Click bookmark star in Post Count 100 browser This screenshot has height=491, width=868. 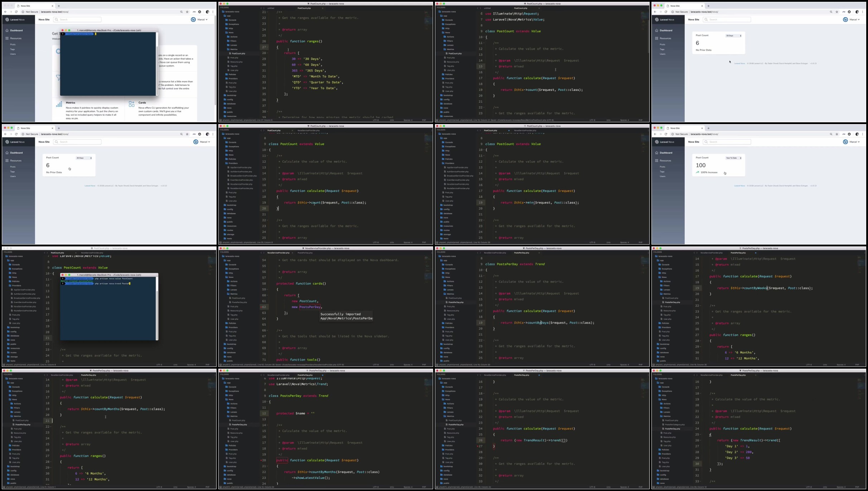(x=837, y=134)
